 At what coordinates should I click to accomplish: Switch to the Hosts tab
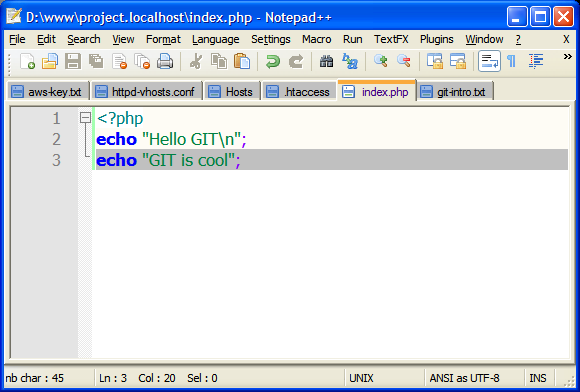coord(233,91)
